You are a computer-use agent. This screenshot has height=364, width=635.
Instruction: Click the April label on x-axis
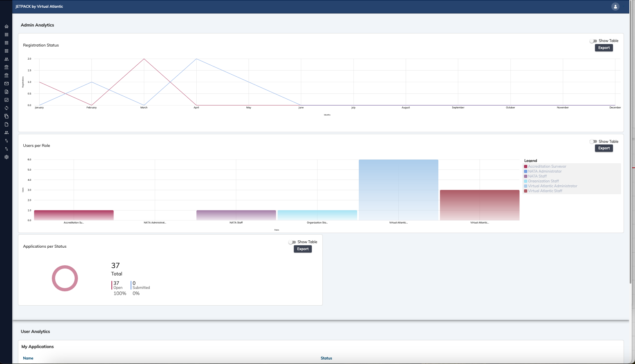point(196,108)
